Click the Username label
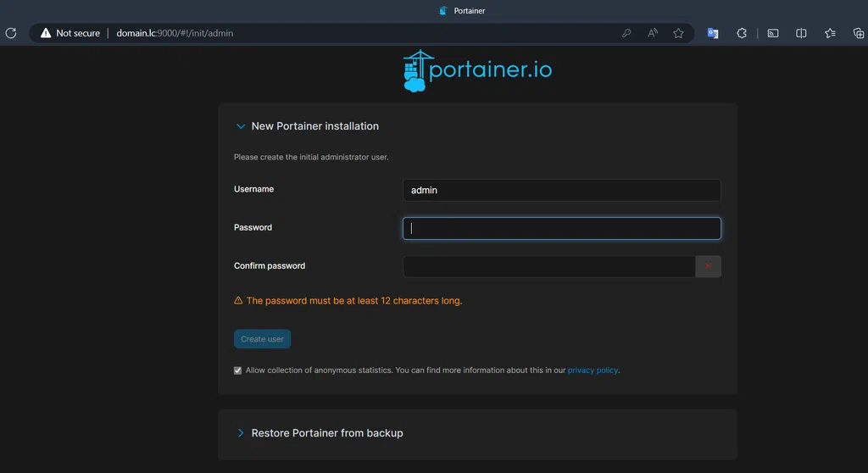This screenshot has width=868, height=473. point(253,189)
